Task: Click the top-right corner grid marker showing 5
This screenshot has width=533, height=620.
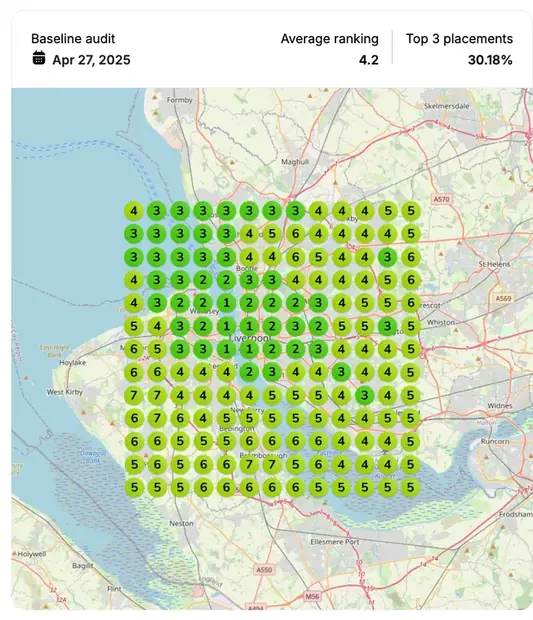Action: coord(411,211)
